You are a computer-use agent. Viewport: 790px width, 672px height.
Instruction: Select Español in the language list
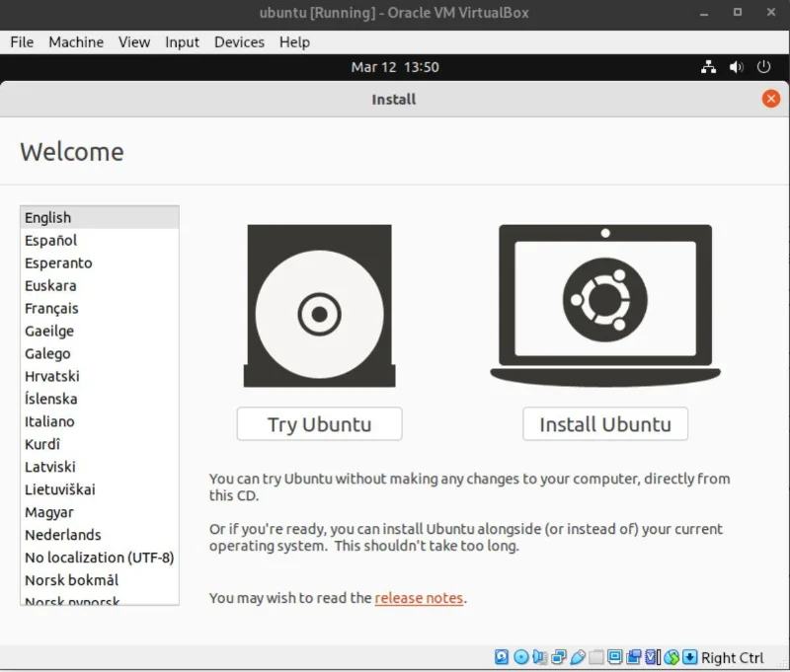[100, 240]
